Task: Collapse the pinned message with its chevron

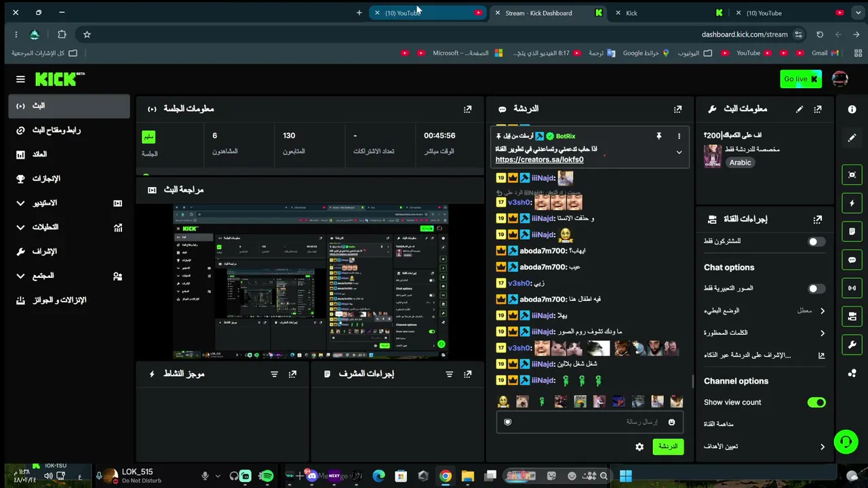Action: (679, 152)
